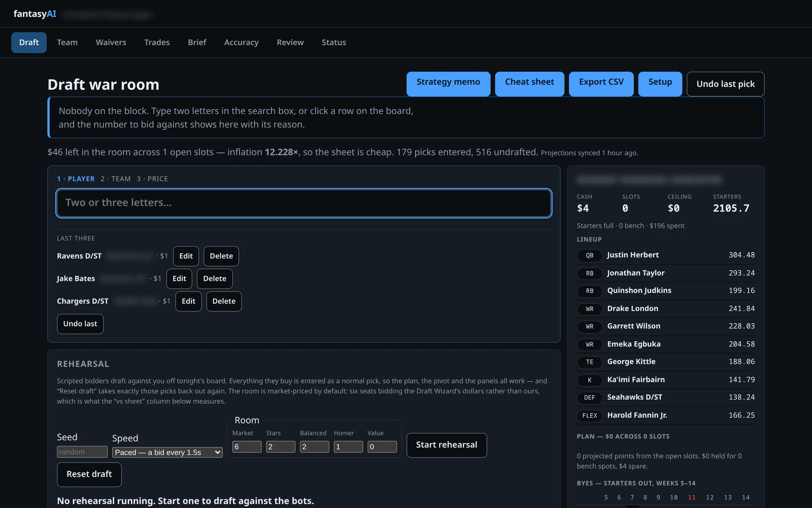View the Accuracy tab
Screen dimensions: 812x508
pyautogui.click(x=241, y=42)
